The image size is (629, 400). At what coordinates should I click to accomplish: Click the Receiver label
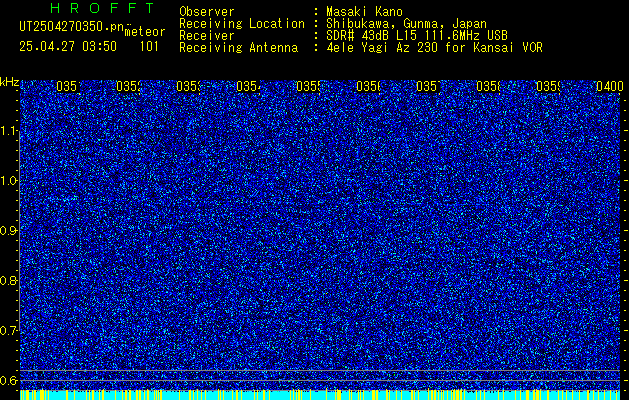207,36
